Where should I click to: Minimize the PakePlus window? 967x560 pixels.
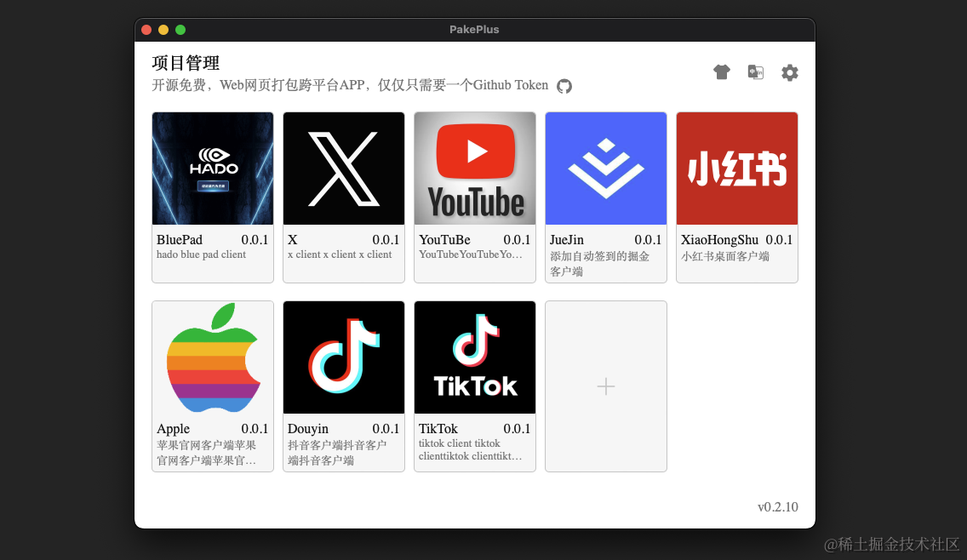(163, 30)
